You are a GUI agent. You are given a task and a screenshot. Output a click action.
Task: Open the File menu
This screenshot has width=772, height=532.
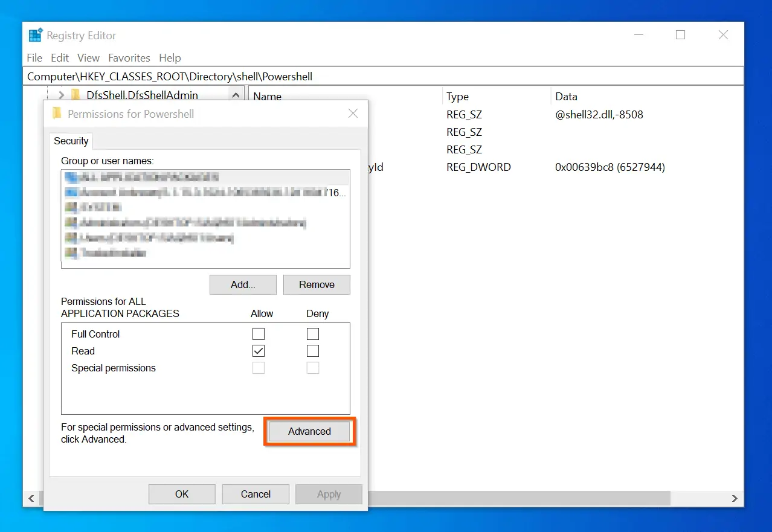(34, 58)
